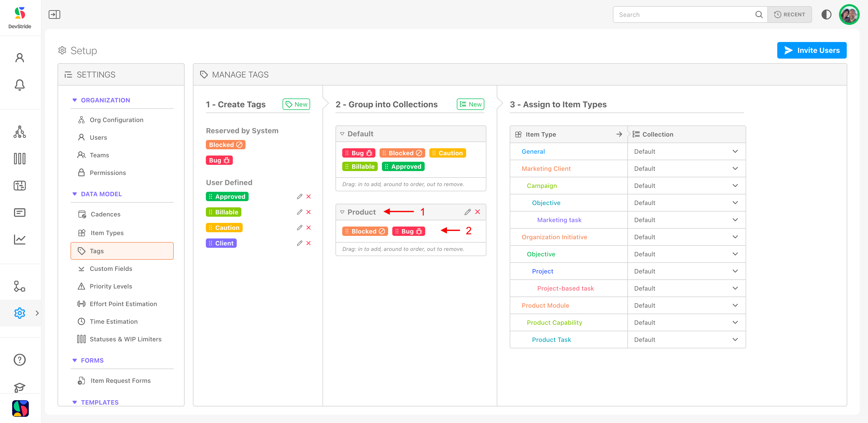Click the Invite Users button

(811, 50)
